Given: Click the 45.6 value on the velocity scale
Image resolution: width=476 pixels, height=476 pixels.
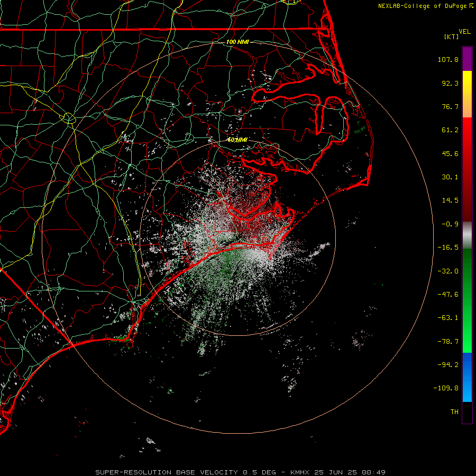Looking at the screenshot, I should (x=450, y=153).
